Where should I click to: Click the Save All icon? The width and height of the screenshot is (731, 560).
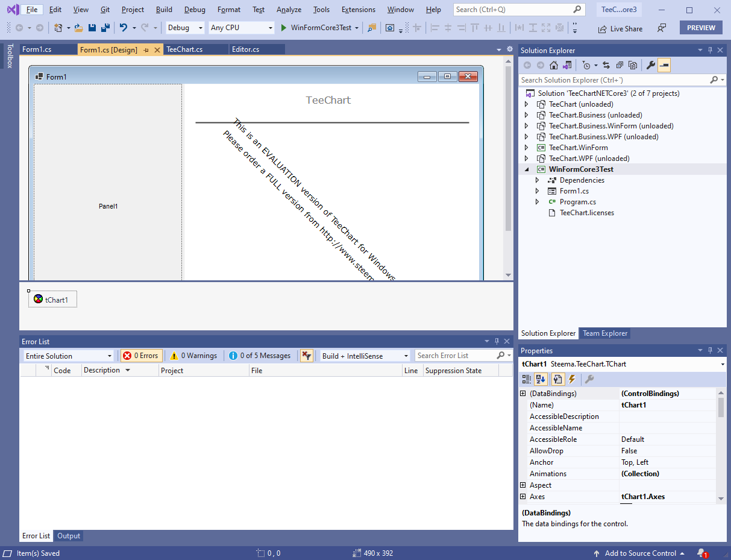pyautogui.click(x=105, y=28)
